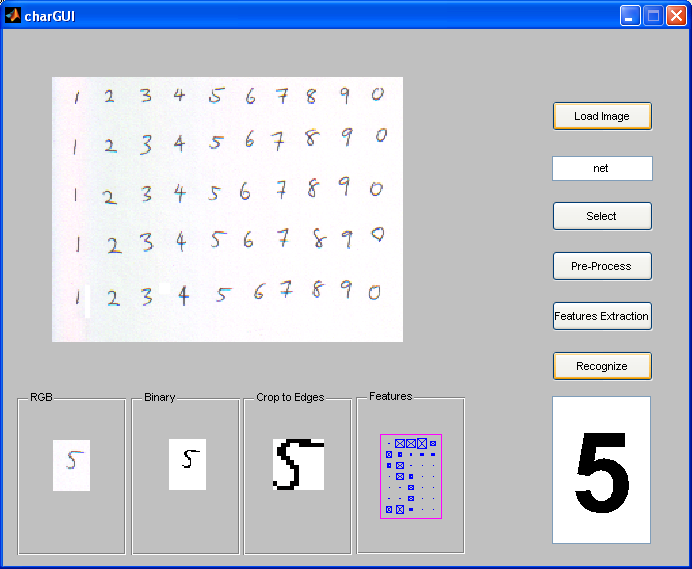Click the Features grid plot
This screenshot has width=692, height=569.
411,476
